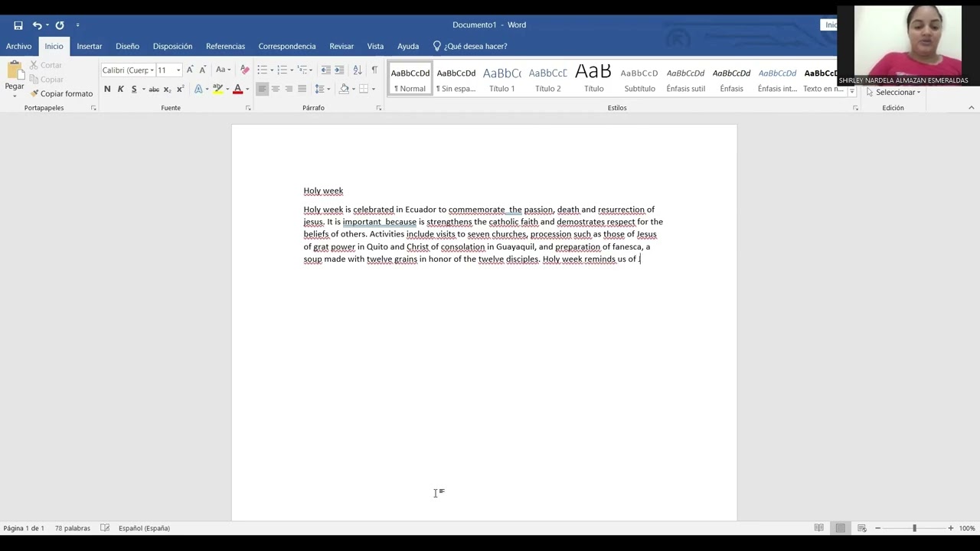Click the Pegar paste icon
This screenshot has width=980, height=551.
click(15, 71)
